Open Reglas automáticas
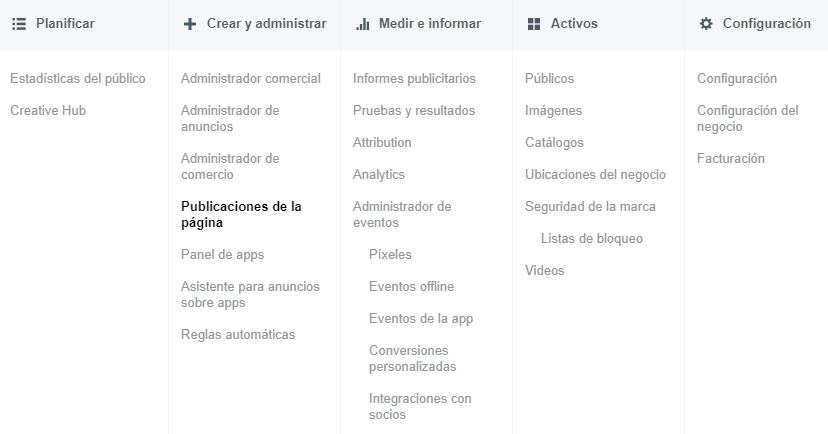The height and width of the screenshot is (434, 828). point(238,335)
